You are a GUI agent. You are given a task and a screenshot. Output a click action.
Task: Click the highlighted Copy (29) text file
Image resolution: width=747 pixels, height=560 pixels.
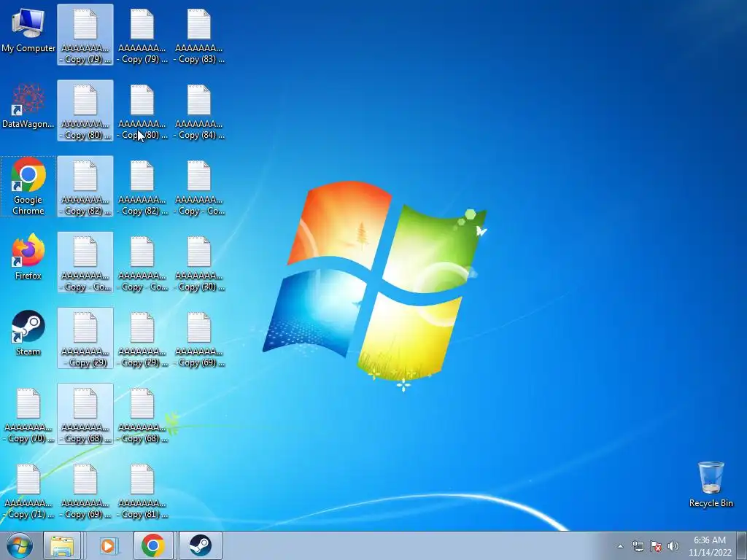[x=85, y=338]
